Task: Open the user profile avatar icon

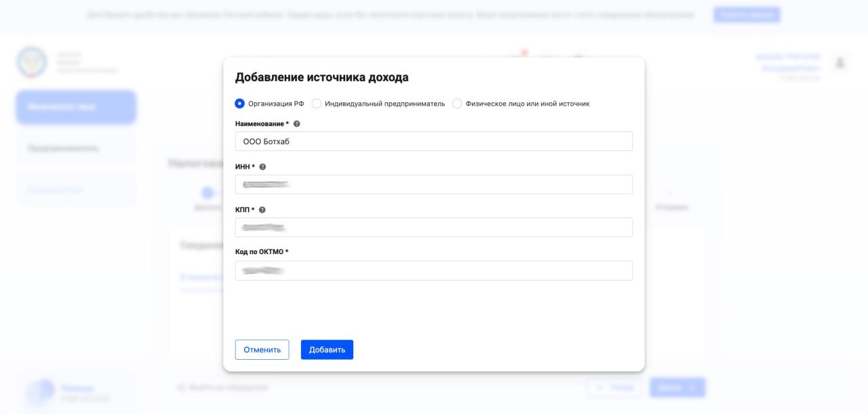Action: (840, 63)
